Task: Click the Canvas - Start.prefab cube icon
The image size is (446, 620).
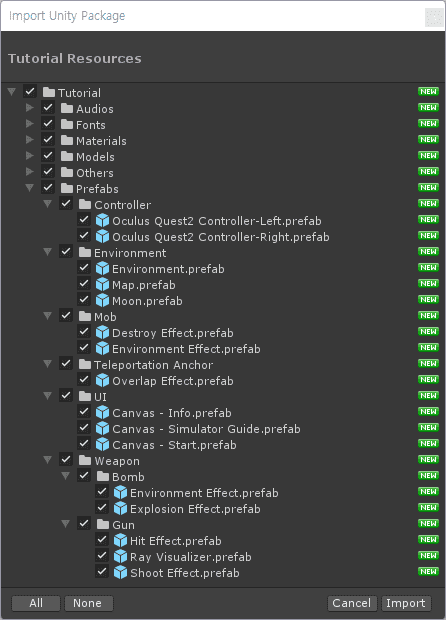Action: point(102,444)
